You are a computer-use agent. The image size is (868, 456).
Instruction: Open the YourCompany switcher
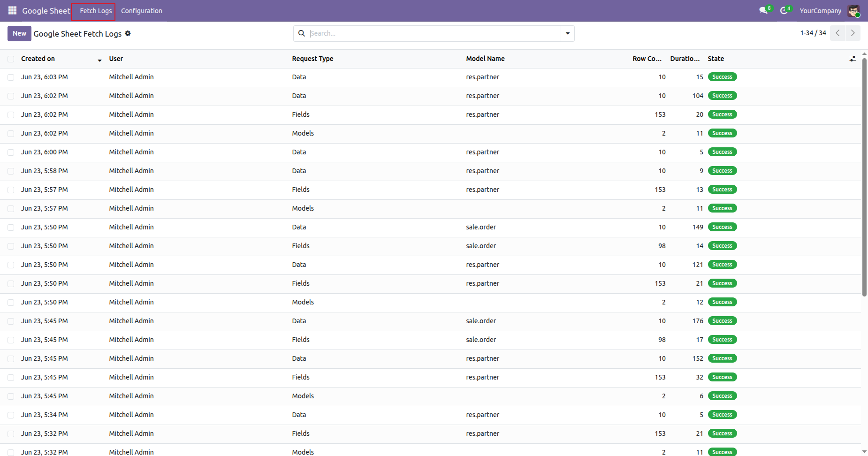coord(820,11)
